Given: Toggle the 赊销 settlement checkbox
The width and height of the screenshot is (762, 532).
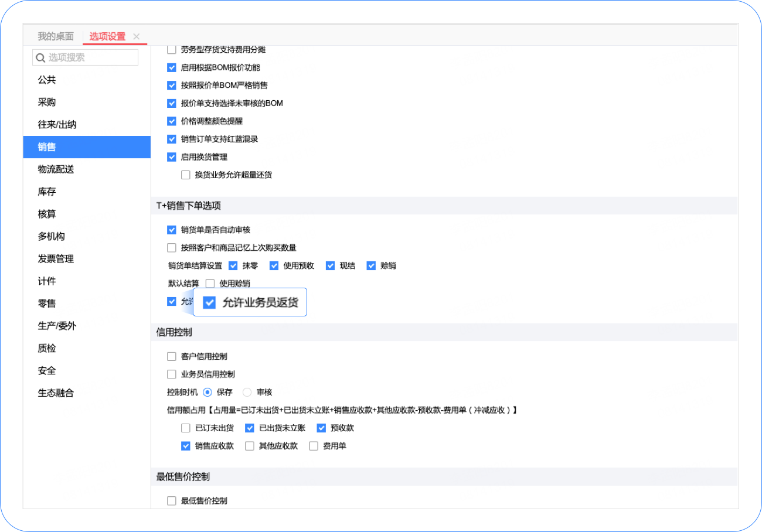Looking at the screenshot, I should [371, 265].
